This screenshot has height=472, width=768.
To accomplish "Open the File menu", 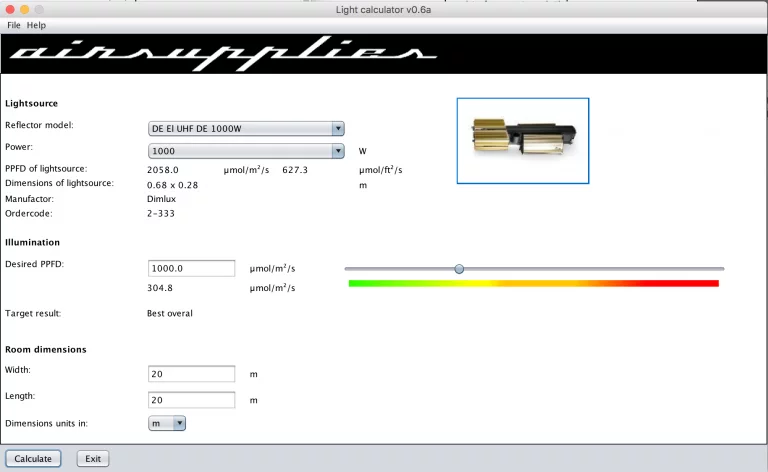I will click(x=13, y=24).
